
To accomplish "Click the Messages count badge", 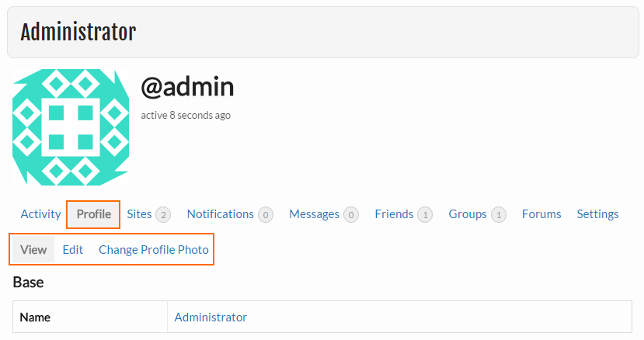I will click(x=351, y=215).
